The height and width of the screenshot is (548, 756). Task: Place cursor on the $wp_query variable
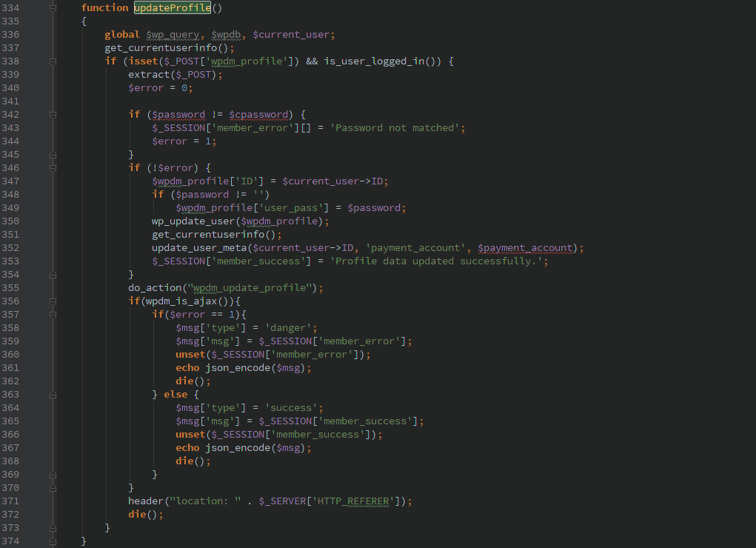point(173,35)
